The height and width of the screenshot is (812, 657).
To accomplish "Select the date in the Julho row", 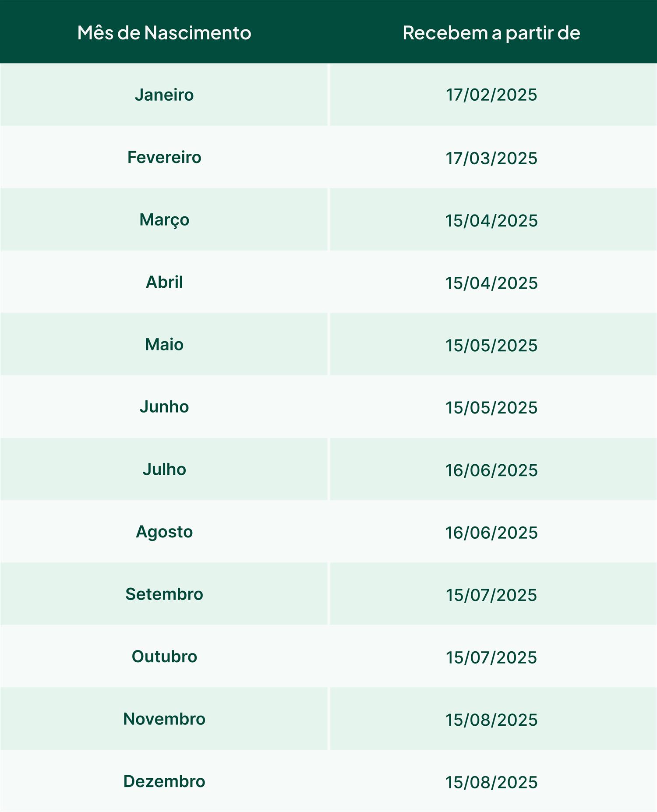I will click(491, 470).
